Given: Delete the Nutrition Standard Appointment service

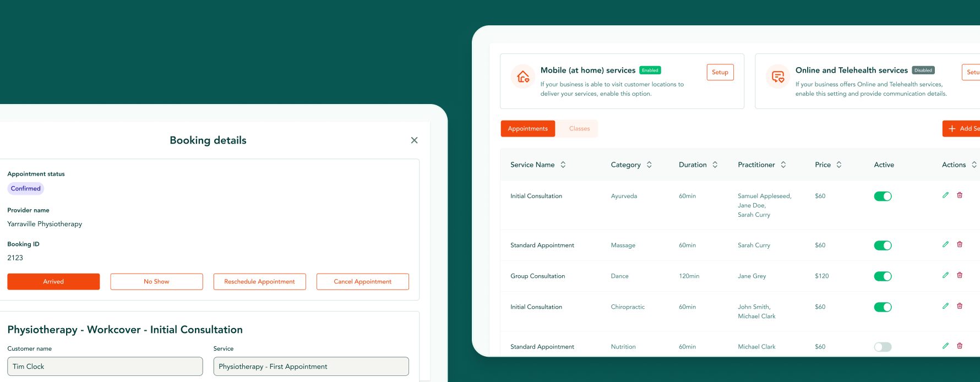Looking at the screenshot, I should pos(960,346).
